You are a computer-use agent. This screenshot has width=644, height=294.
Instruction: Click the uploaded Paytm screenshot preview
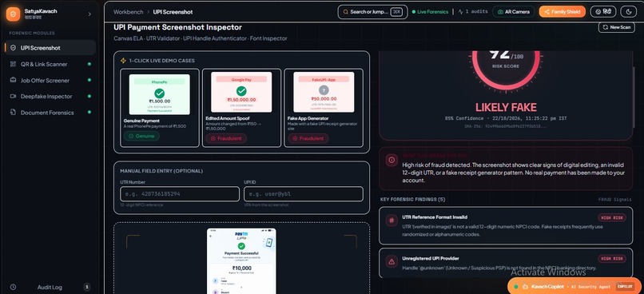[x=241, y=261]
